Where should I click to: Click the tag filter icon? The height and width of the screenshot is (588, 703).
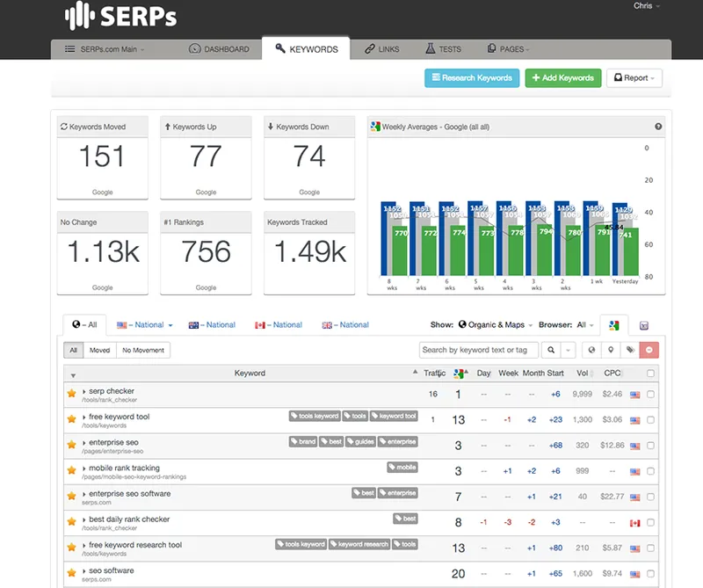click(x=630, y=350)
